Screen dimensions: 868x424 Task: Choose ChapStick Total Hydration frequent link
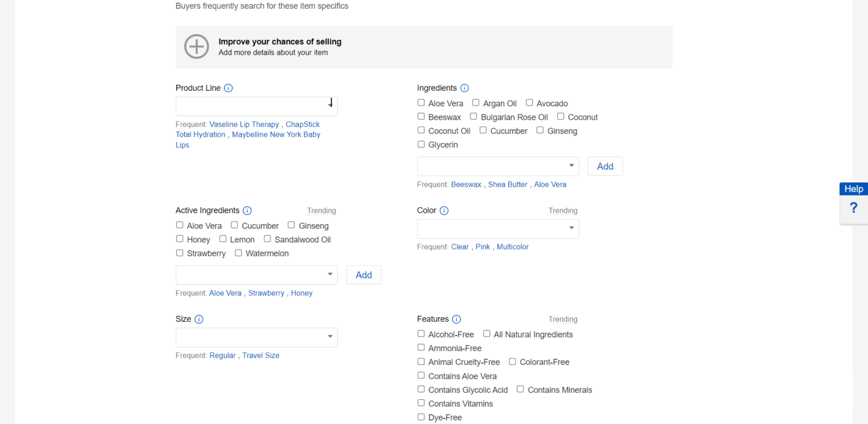click(248, 129)
